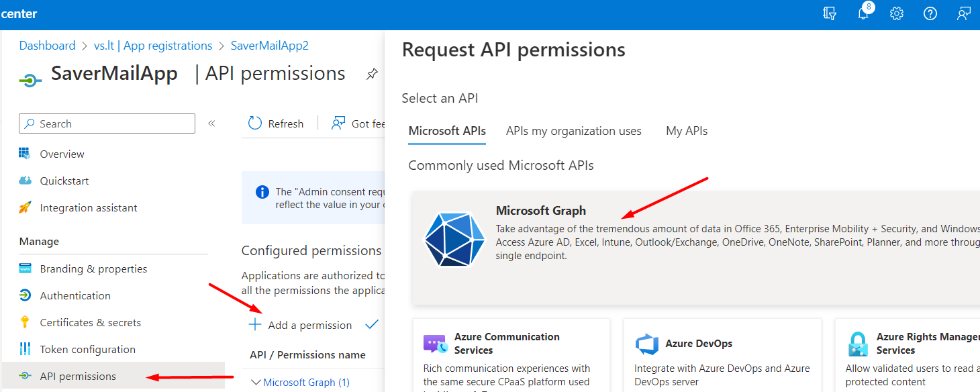Pin the SaverMailApp API permissions page

coord(371,74)
